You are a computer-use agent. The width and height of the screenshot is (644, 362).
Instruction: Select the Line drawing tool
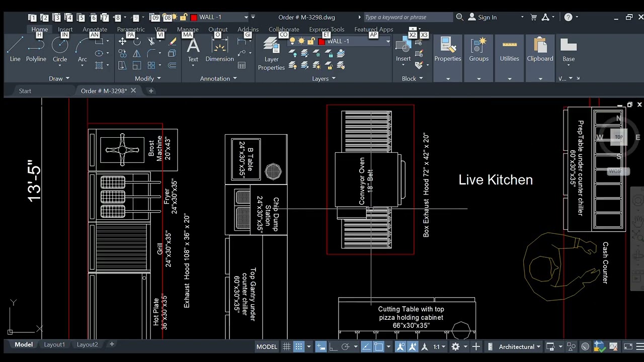[x=15, y=49]
